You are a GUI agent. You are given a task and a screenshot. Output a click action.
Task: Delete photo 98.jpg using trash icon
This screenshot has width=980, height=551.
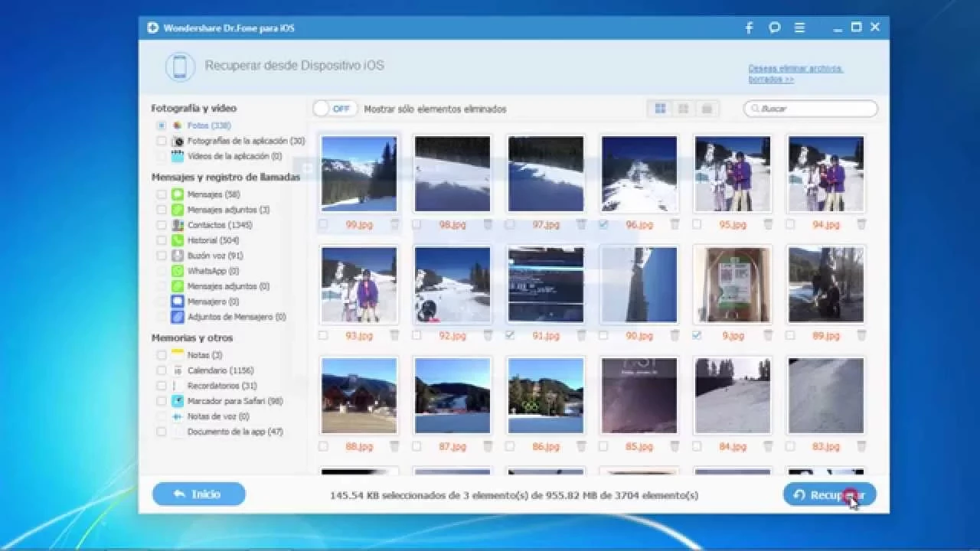pos(488,224)
